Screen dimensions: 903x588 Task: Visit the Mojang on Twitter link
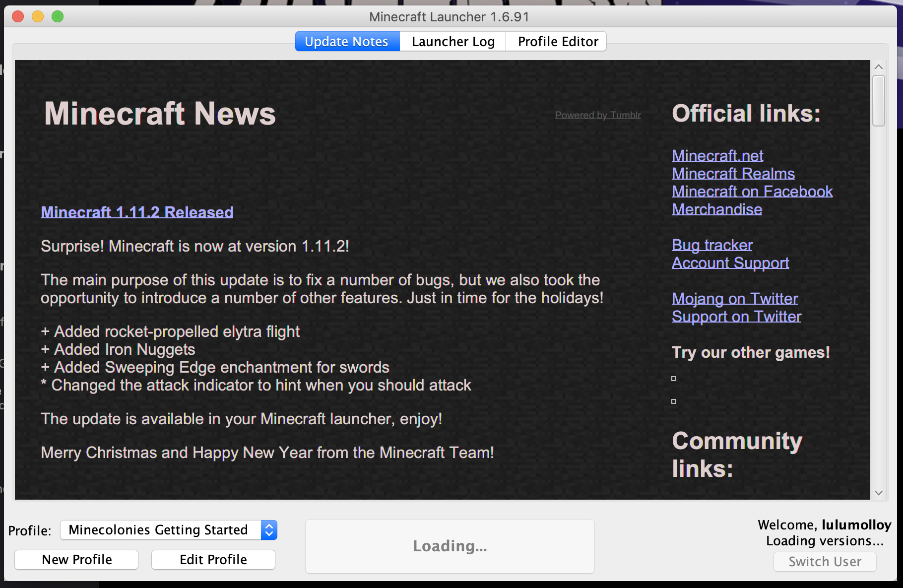[x=735, y=299]
